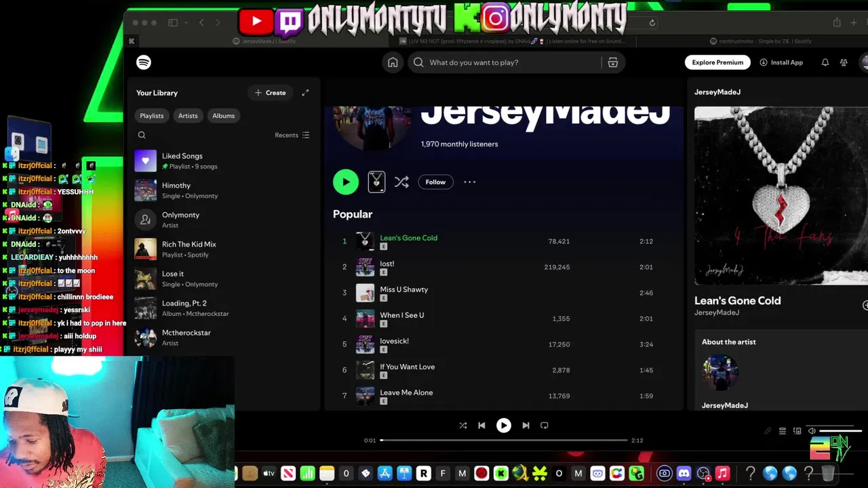868x488 pixels.
Task: Click large album art in side panel
Action: (781, 196)
